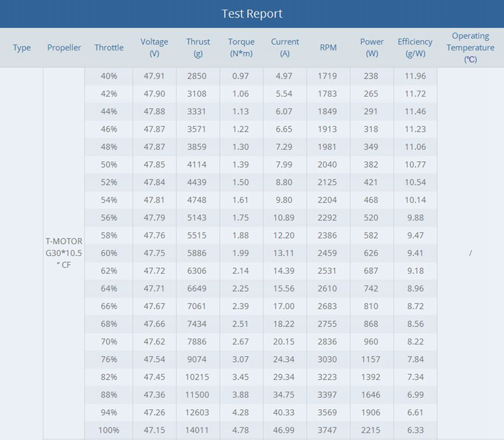Click the 100% throttle cell
504x440 pixels.
pyautogui.click(x=109, y=430)
